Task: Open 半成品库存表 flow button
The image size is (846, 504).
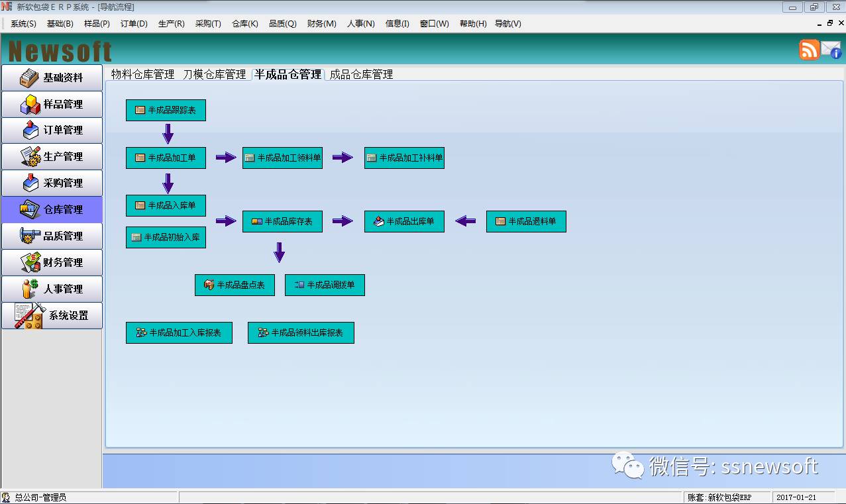Action: [282, 221]
